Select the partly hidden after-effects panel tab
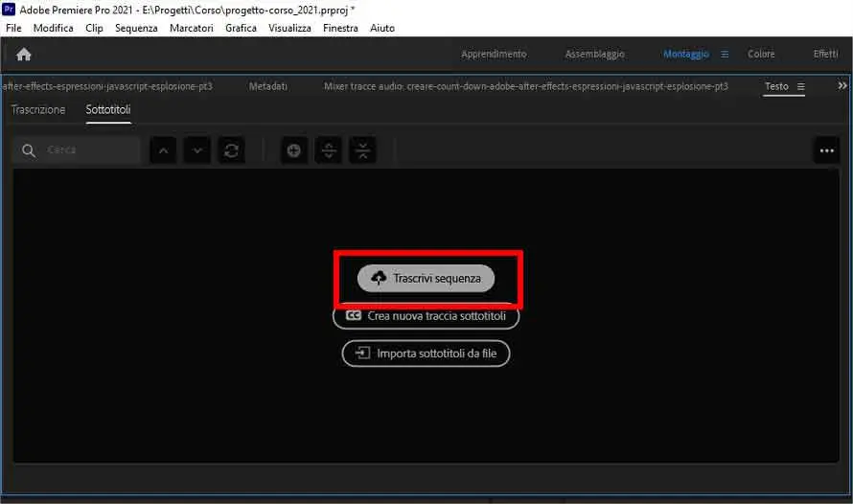The image size is (853, 504). pyautogui.click(x=107, y=86)
